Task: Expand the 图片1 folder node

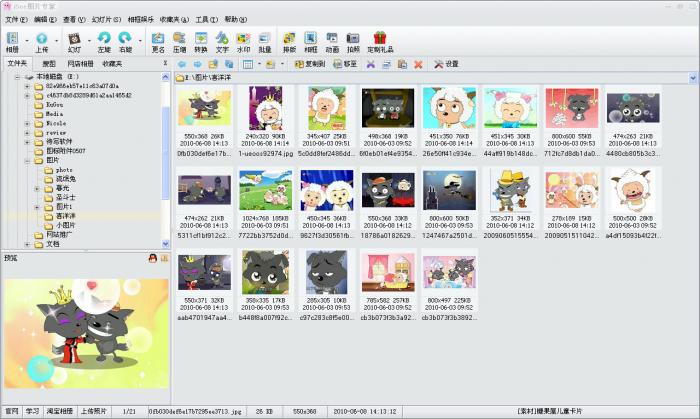Action: (x=37, y=207)
